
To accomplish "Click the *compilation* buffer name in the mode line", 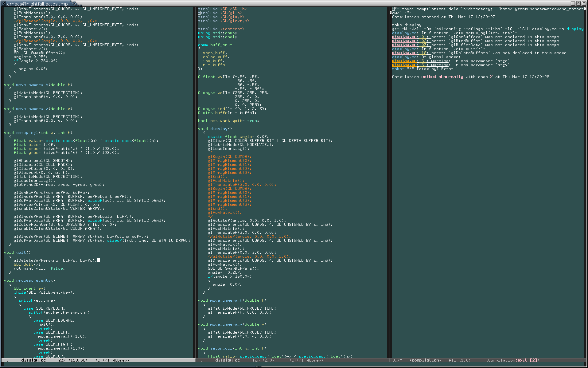I will coord(425,360).
